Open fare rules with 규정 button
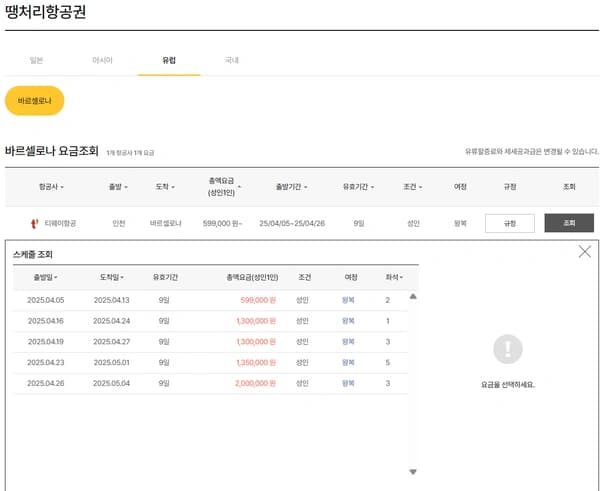600x491 pixels. click(510, 223)
